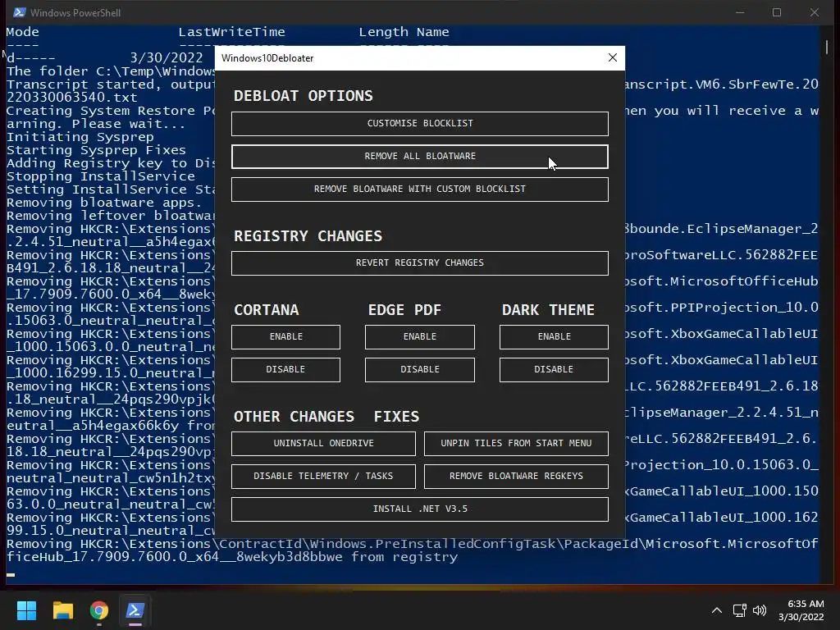840x630 pixels.
Task: Install .NET v3.5
Action: click(x=419, y=509)
